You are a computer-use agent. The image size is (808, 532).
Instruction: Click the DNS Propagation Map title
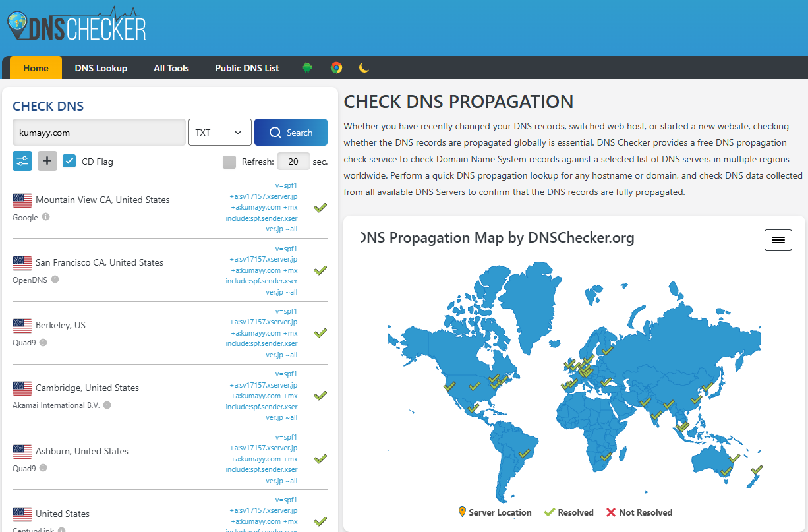pos(498,237)
